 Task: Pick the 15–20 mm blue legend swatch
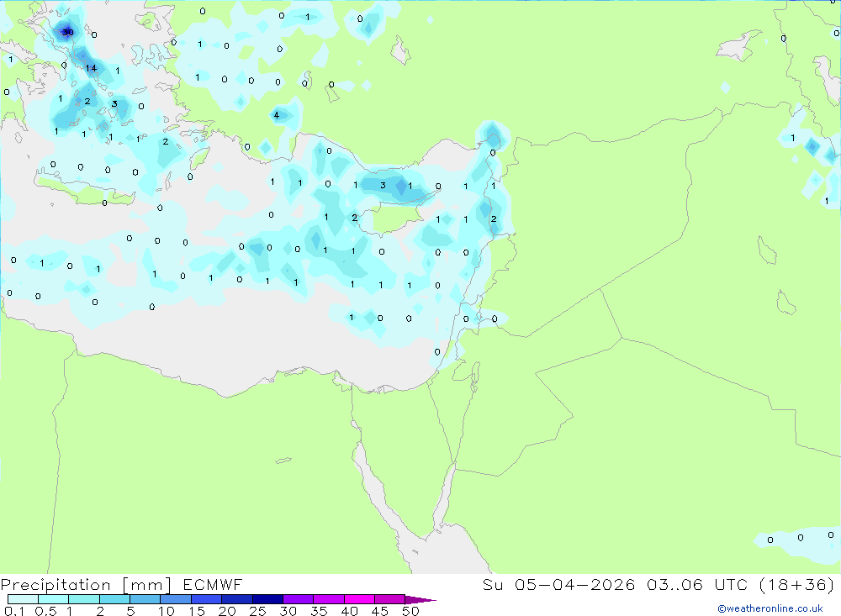206,599
